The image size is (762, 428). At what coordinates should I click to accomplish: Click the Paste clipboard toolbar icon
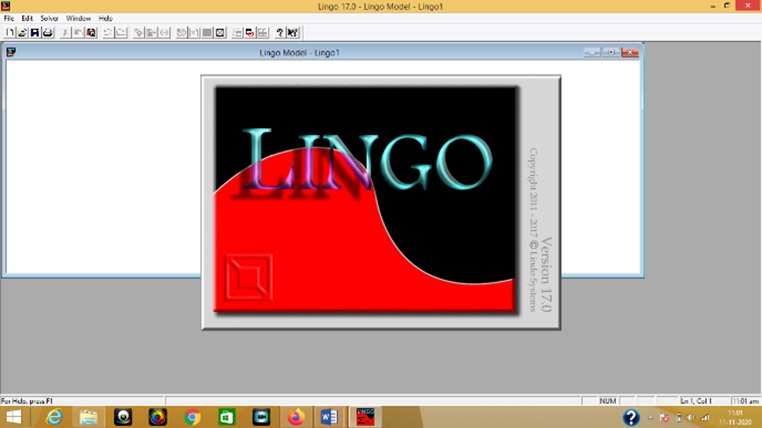(x=91, y=33)
